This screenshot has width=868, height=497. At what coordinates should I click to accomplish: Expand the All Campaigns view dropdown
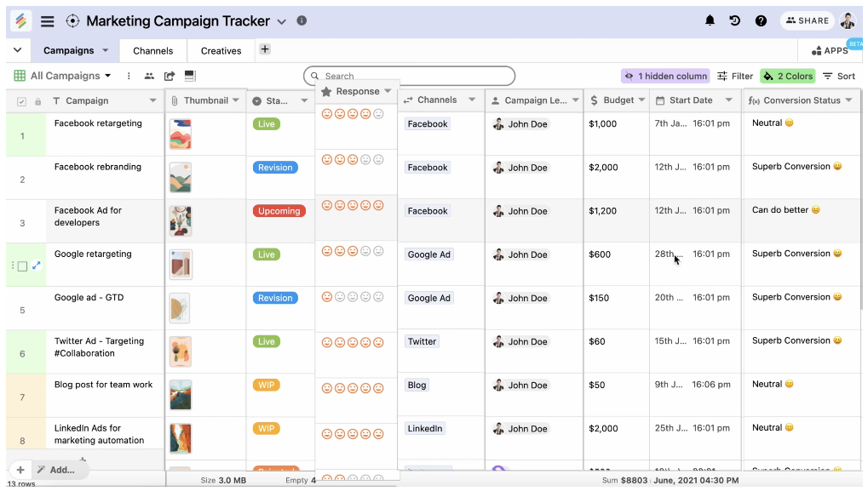[x=108, y=76]
